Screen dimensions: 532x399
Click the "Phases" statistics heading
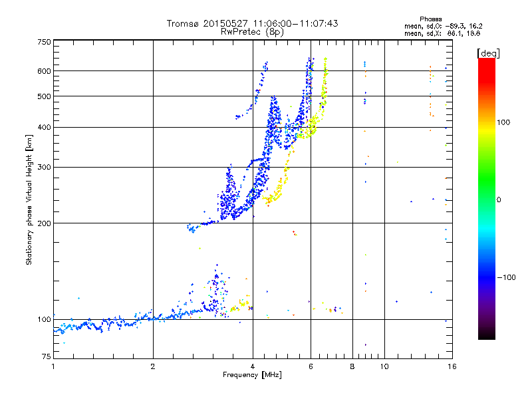click(430, 19)
